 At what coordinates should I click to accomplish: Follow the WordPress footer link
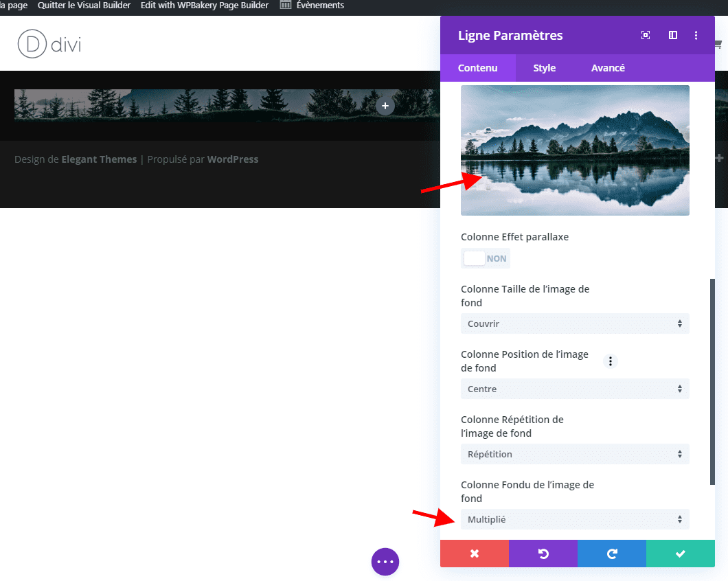click(233, 159)
